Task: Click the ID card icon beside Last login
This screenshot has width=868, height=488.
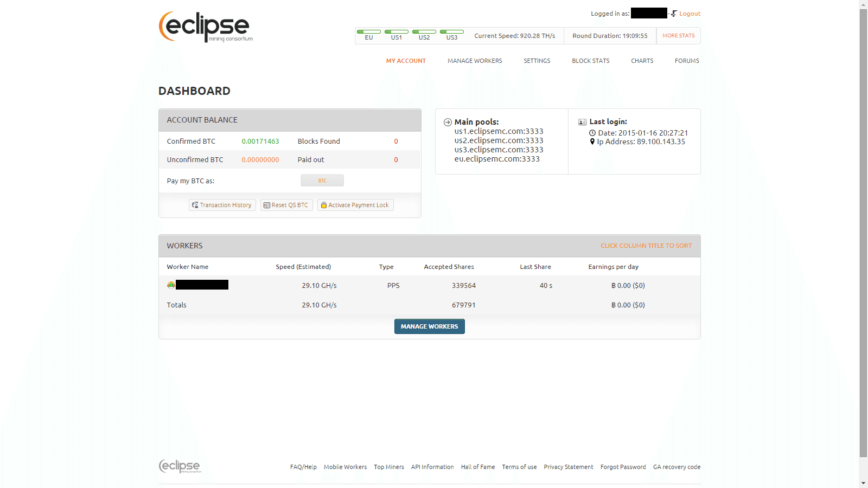Action: click(582, 122)
